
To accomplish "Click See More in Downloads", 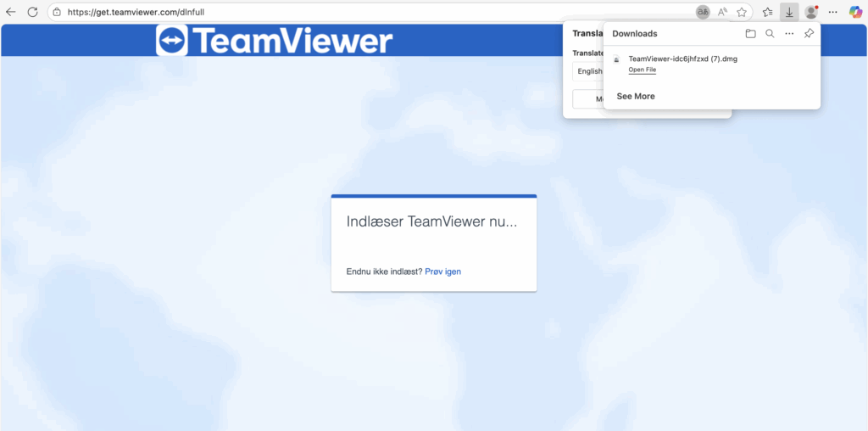I will point(636,96).
